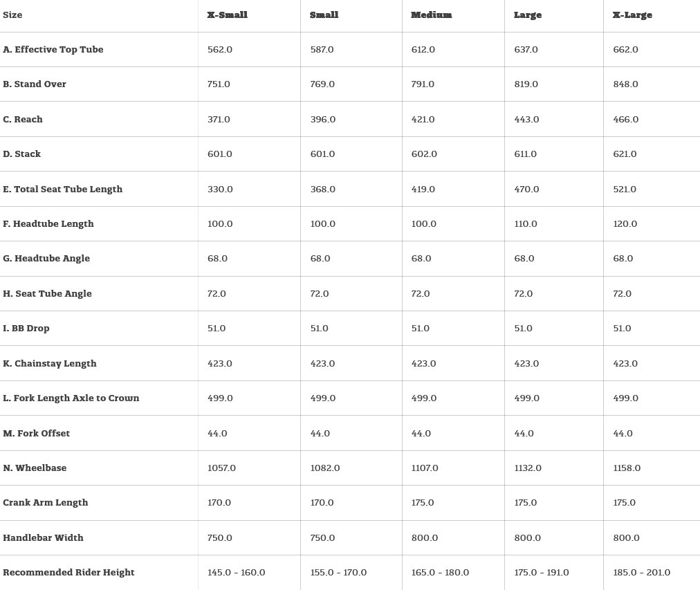
Task: Click the 110.0 headtube length value
Action: point(526,224)
